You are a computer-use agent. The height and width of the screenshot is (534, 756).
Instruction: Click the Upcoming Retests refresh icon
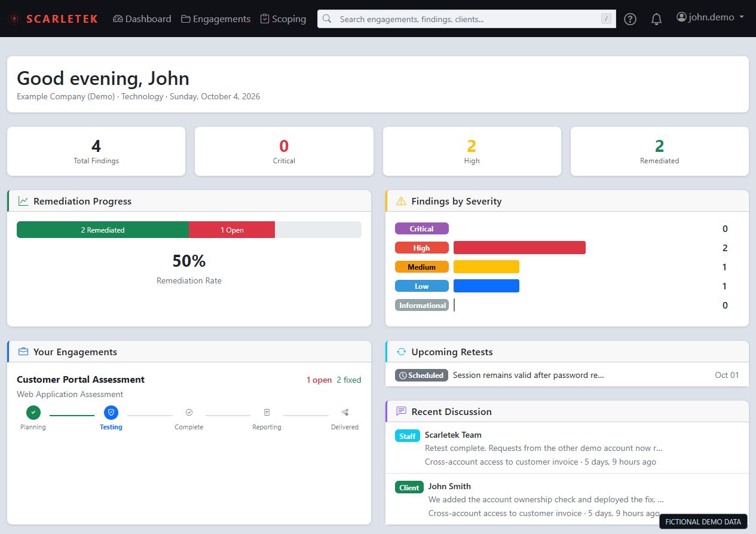(x=401, y=352)
